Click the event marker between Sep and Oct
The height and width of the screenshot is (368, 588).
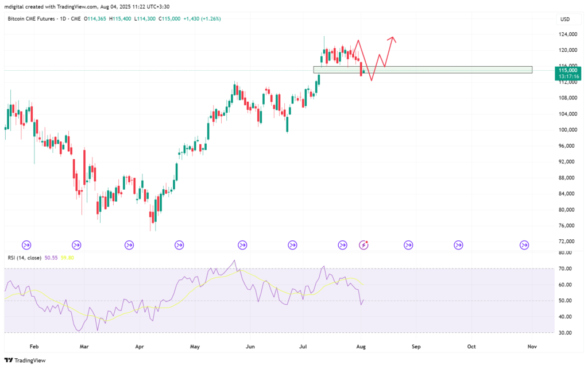[x=458, y=245]
